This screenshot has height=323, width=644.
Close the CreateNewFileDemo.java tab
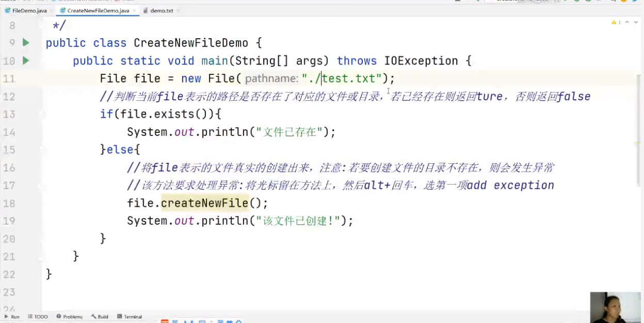click(x=135, y=10)
